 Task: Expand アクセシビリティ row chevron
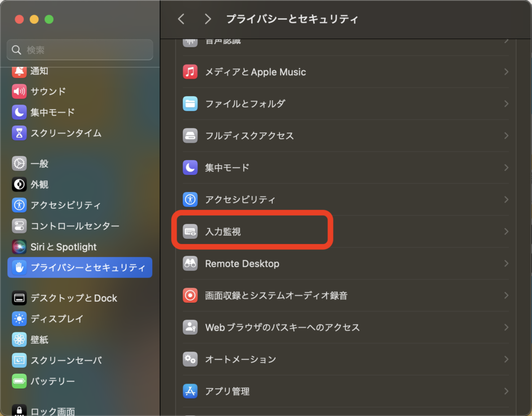click(x=506, y=199)
